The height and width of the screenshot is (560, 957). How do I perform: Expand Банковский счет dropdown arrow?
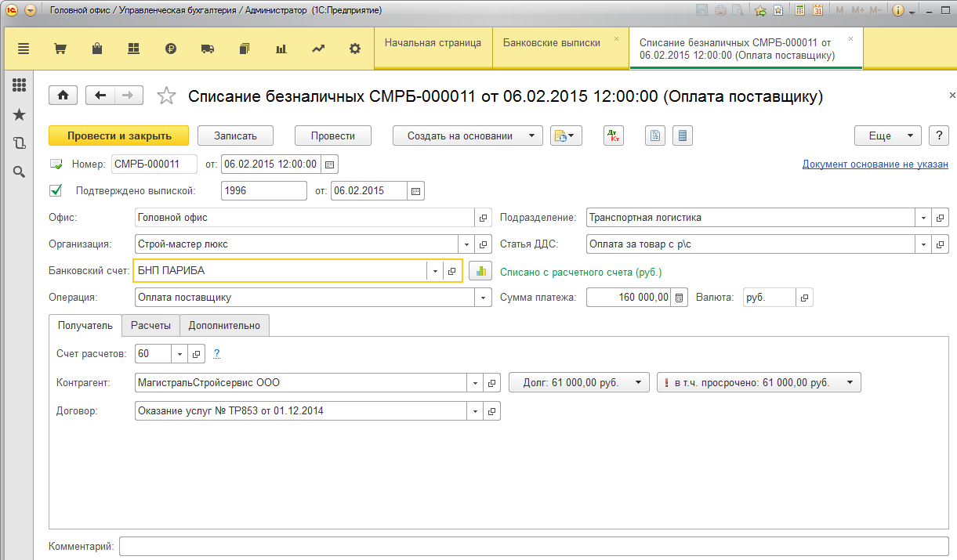coord(436,271)
